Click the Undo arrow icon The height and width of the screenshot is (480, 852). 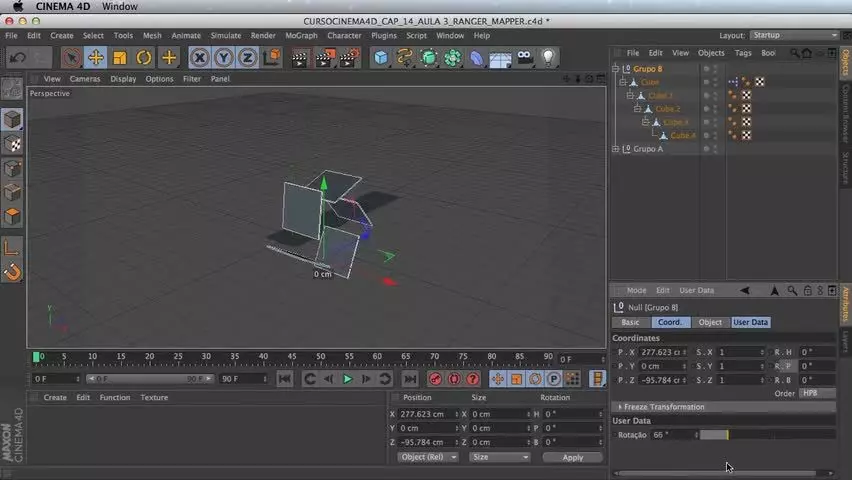[x=17, y=58]
